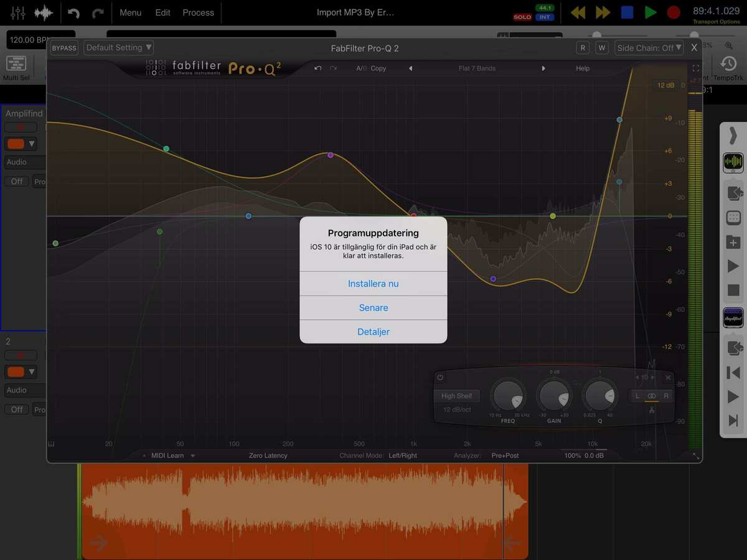Click the green play button

coord(651,12)
